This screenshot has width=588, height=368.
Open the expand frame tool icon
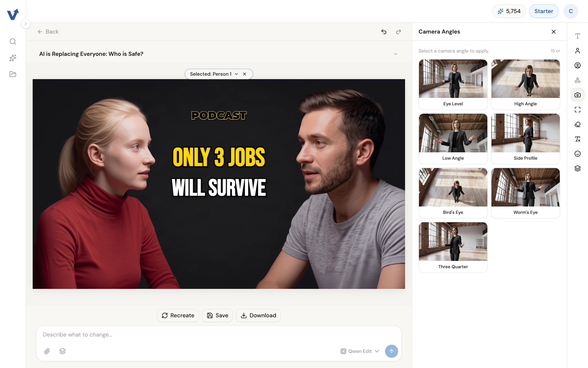[577, 110]
